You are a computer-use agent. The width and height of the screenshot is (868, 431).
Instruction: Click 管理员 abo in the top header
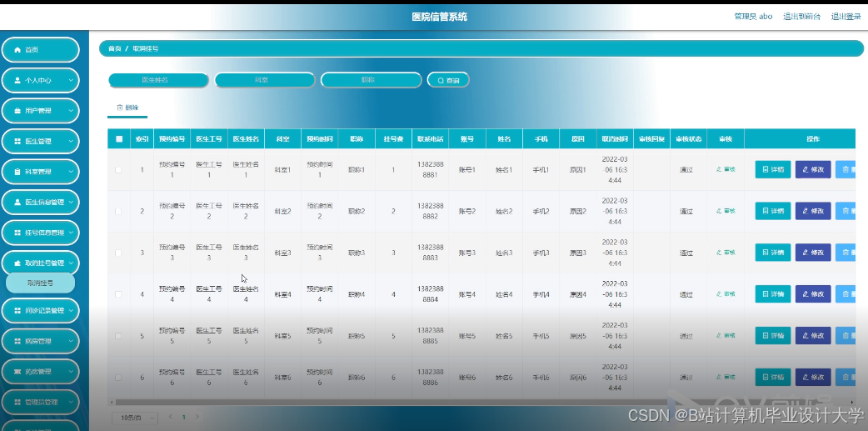tap(753, 17)
